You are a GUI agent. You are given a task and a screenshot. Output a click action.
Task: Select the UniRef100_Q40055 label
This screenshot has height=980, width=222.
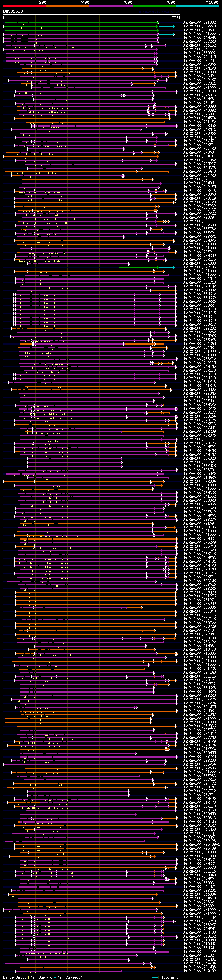tap(199, 133)
